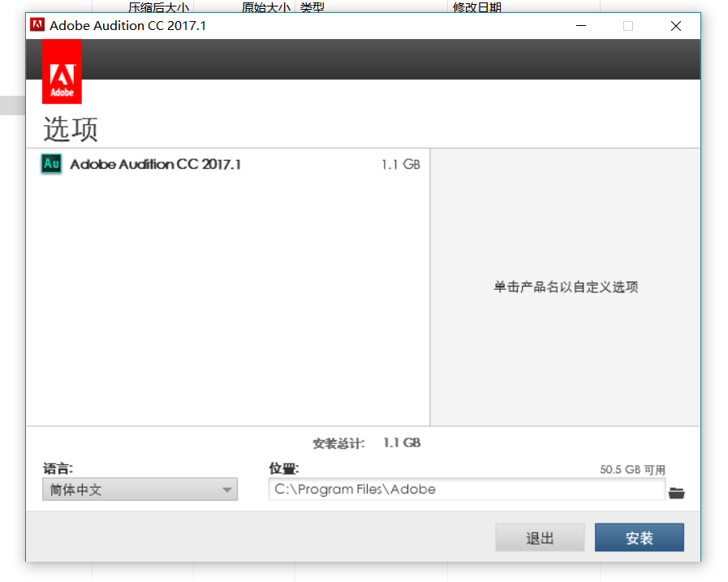The image size is (728, 582).
Task: Browse install location with folder icon
Action: pyautogui.click(x=677, y=493)
